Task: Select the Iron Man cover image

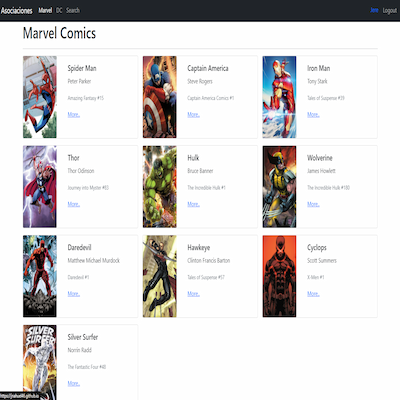Action: pos(279,97)
